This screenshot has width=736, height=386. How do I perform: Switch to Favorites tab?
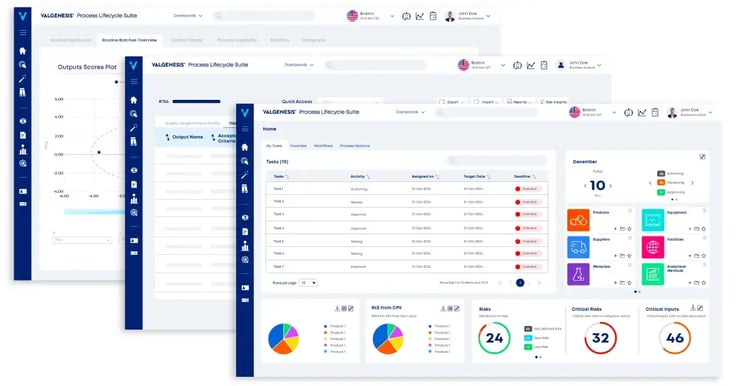pyautogui.click(x=298, y=146)
